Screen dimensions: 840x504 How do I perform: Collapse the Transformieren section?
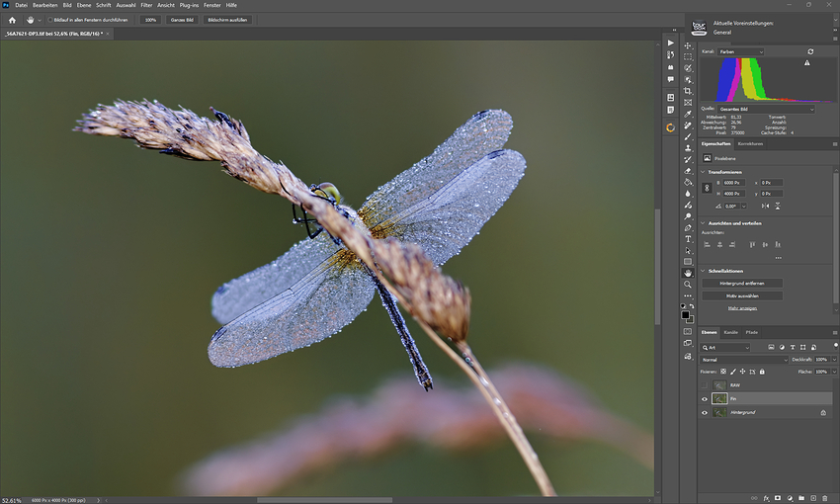(x=703, y=172)
